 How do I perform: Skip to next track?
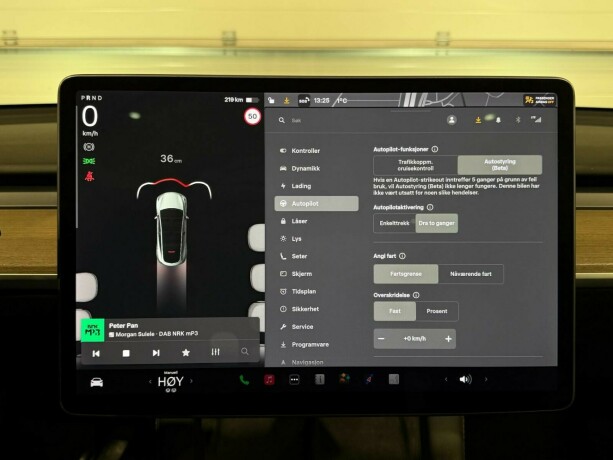pyautogui.click(x=156, y=353)
